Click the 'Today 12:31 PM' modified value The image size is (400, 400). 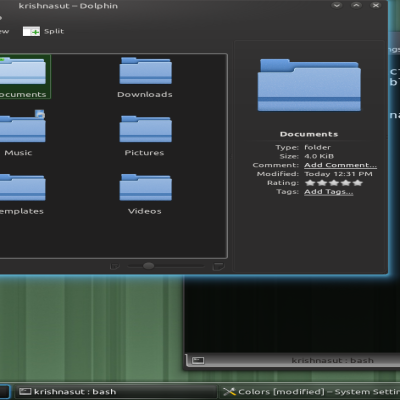tap(338, 174)
